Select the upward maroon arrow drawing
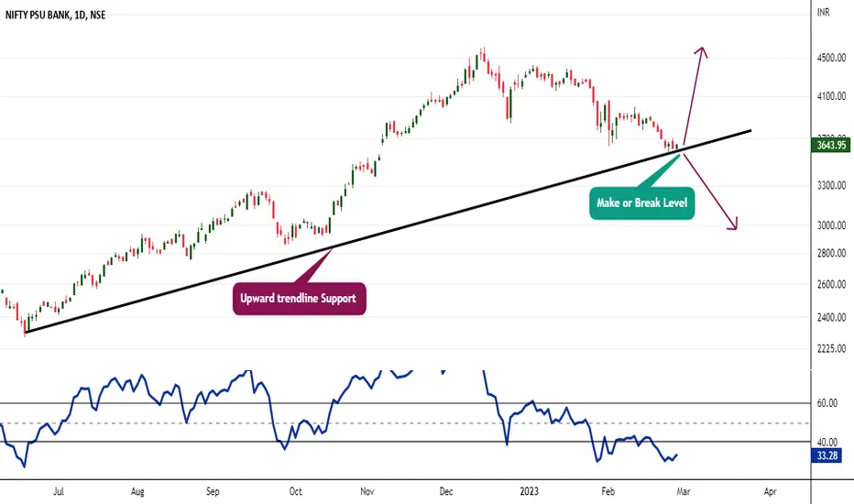Image resolution: width=854 pixels, height=504 pixels. coord(695,95)
